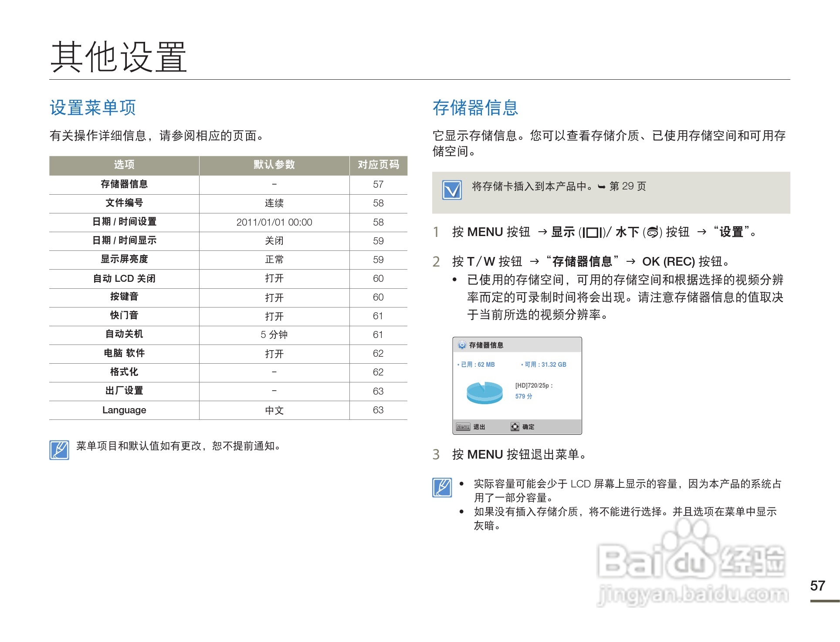Image resolution: width=840 pixels, height=642 pixels.
Task: Click the checkmark icon beside memory card note
Action: click(x=452, y=190)
